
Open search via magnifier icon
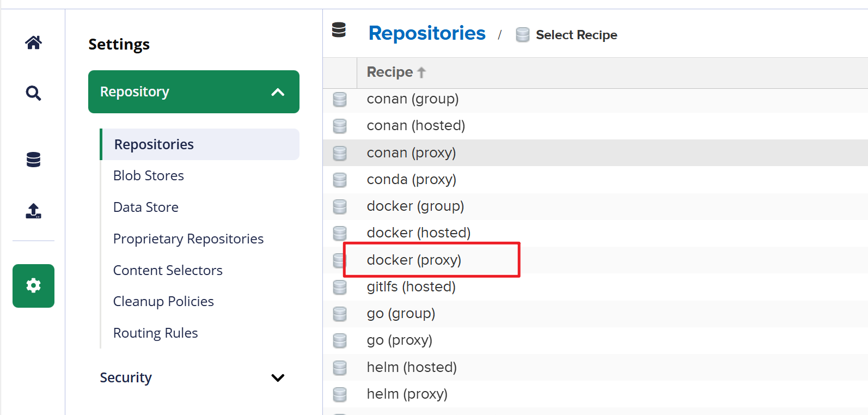(33, 93)
